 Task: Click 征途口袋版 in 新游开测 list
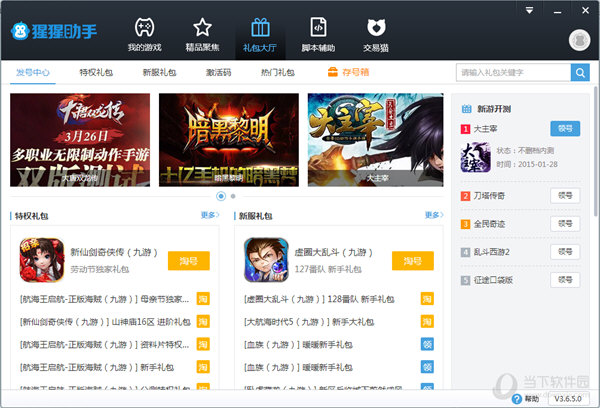coord(493,280)
